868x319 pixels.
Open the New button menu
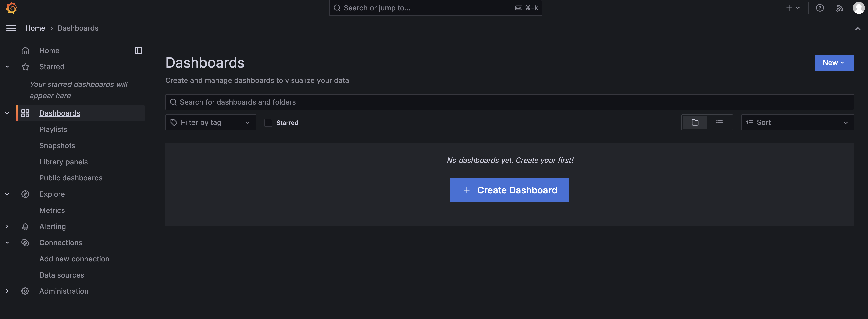[834, 63]
